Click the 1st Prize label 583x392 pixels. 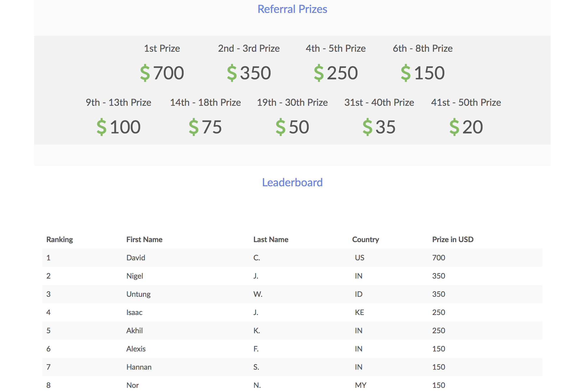click(x=162, y=48)
